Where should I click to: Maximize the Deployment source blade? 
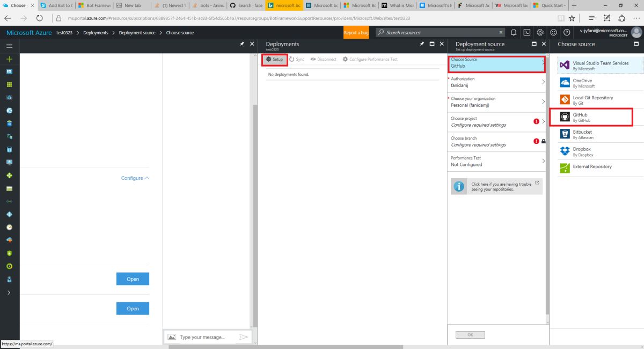pos(534,44)
